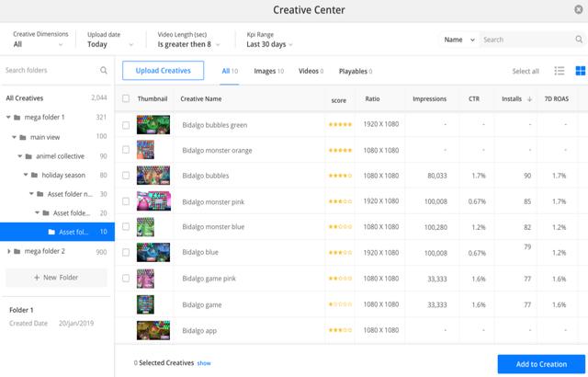
Task: Click the top-right Search input field
Action: [530, 40]
